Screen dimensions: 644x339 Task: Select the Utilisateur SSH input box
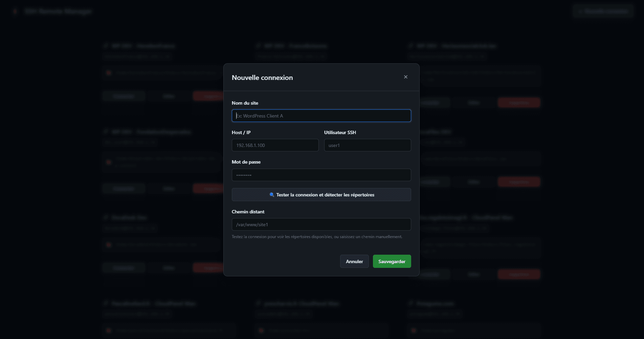point(367,145)
